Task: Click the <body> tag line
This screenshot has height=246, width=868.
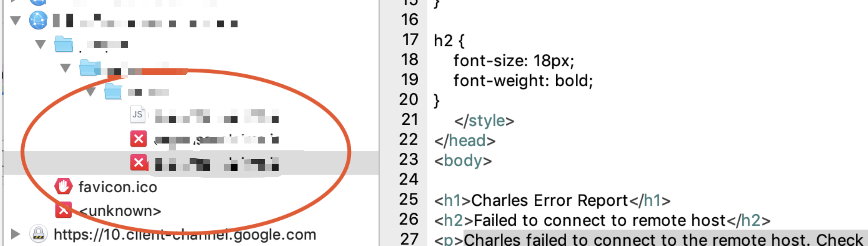Action: pos(463,160)
